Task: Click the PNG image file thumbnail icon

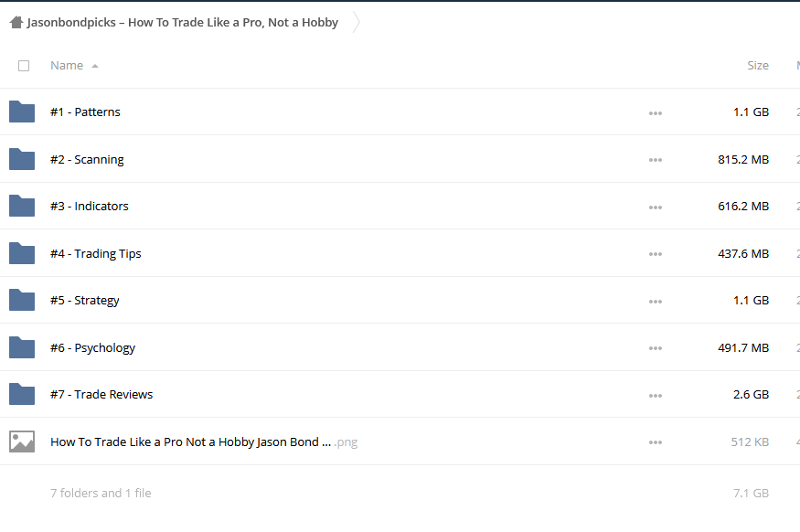Action: [22, 442]
